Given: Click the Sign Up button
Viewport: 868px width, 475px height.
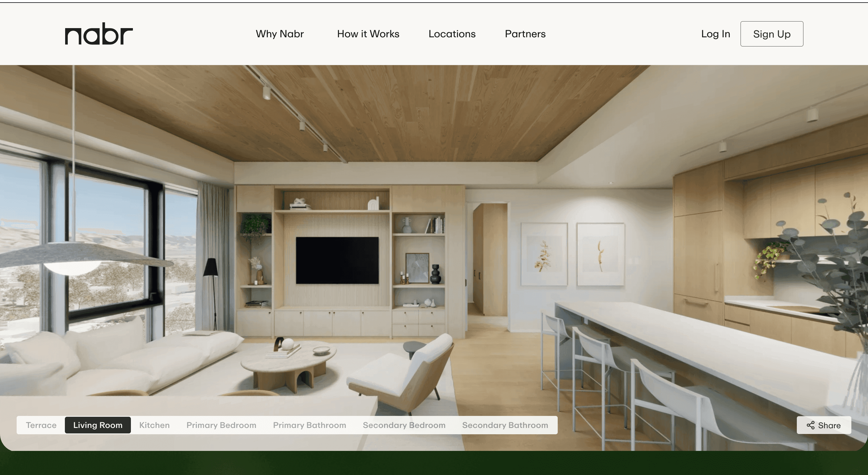Looking at the screenshot, I should tap(772, 34).
